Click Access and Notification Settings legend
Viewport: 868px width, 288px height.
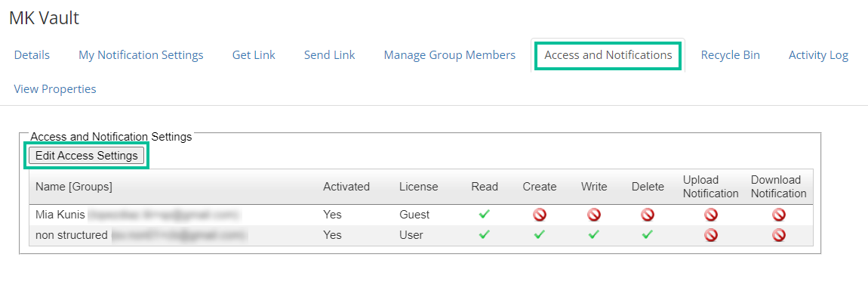111,137
